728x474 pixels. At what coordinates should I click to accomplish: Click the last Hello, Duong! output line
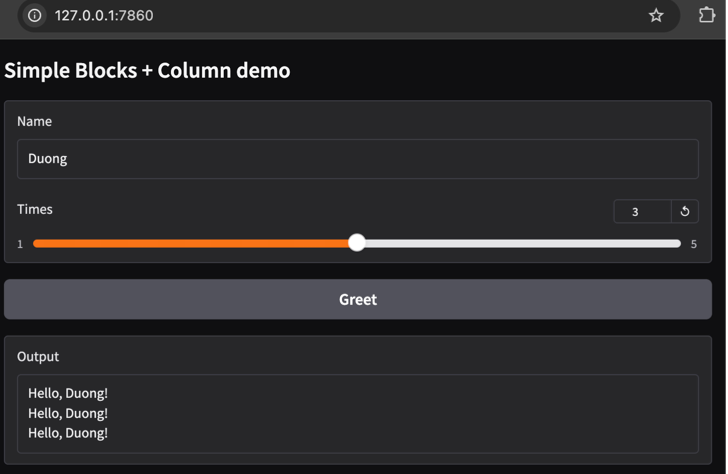pos(68,433)
